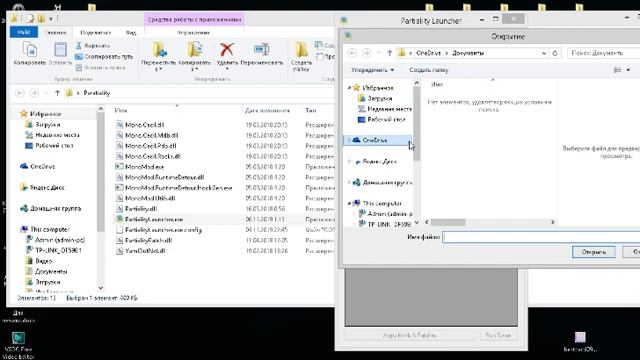This screenshot has width=640, height=360.
Task: Select This computer in Explorer sidebar
Action: pyautogui.click(x=45, y=229)
